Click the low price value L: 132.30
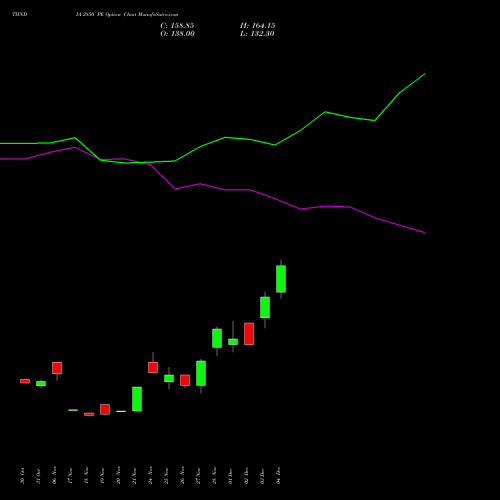The height and width of the screenshot is (500, 500). [257, 34]
